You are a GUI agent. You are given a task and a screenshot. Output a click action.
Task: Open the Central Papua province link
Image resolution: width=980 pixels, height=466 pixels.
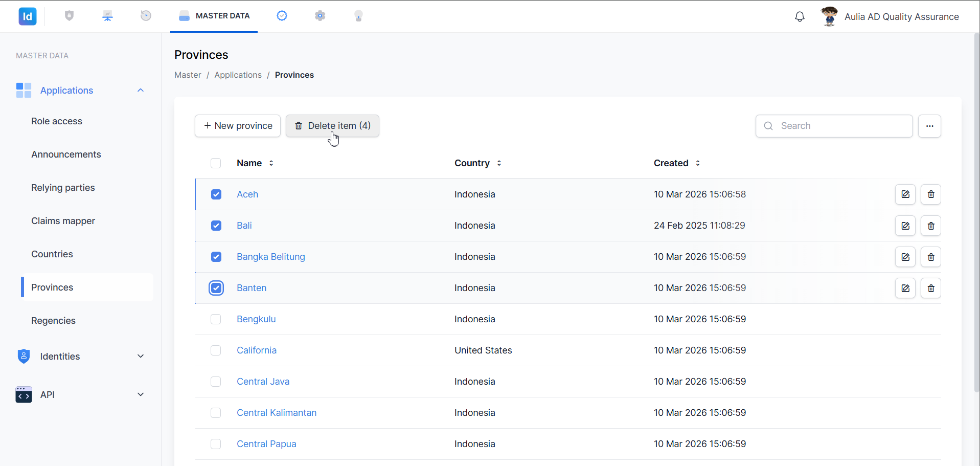[x=266, y=444]
